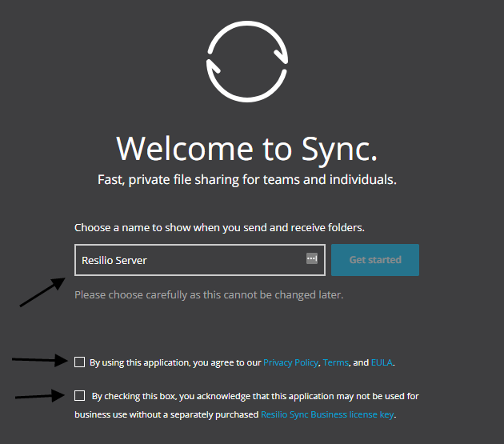Open the Terms link
This screenshot has height=444, width=504.
[335, 362]
